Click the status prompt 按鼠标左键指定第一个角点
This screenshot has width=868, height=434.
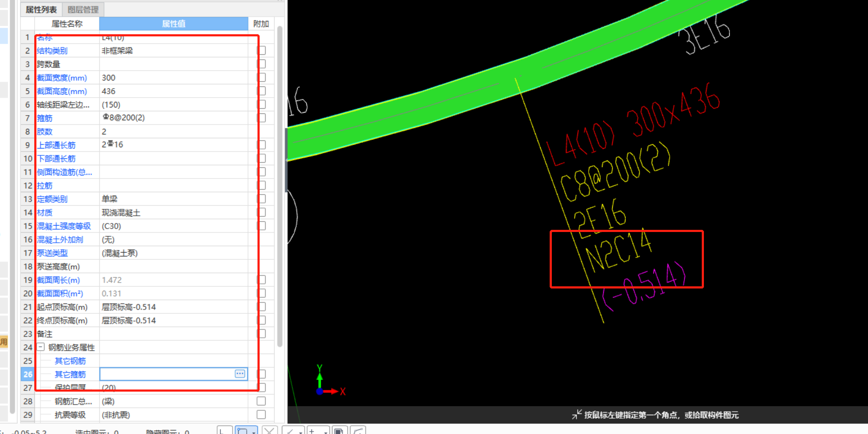(661, 415)
